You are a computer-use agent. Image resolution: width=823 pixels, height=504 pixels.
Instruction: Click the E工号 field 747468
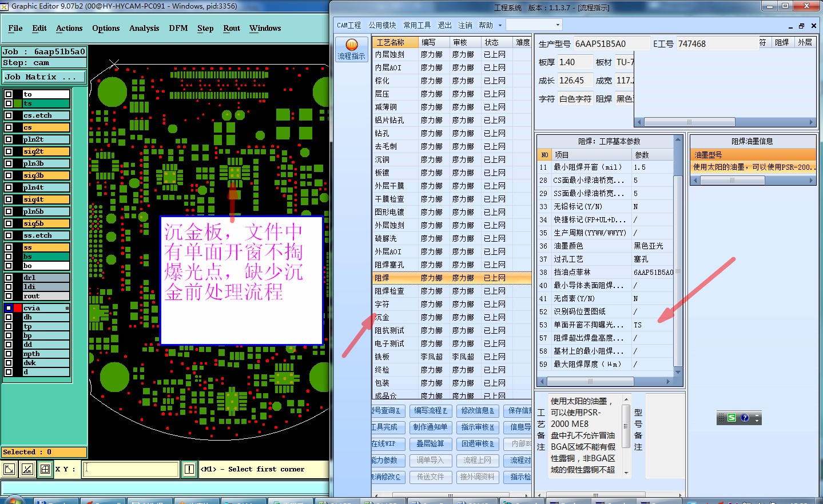point(718,43)
